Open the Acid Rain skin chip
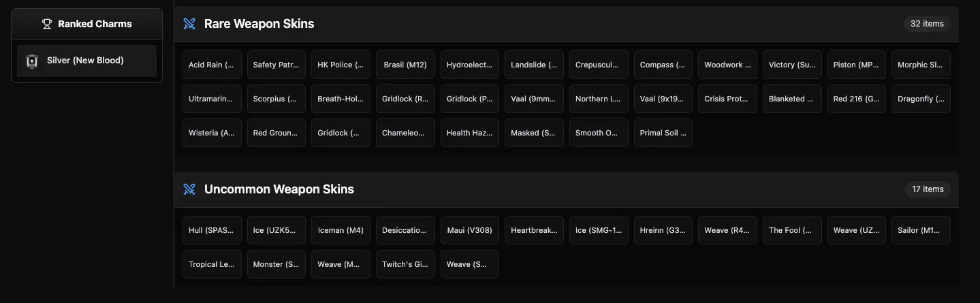 pyautogui.click(x=212, y=65)
